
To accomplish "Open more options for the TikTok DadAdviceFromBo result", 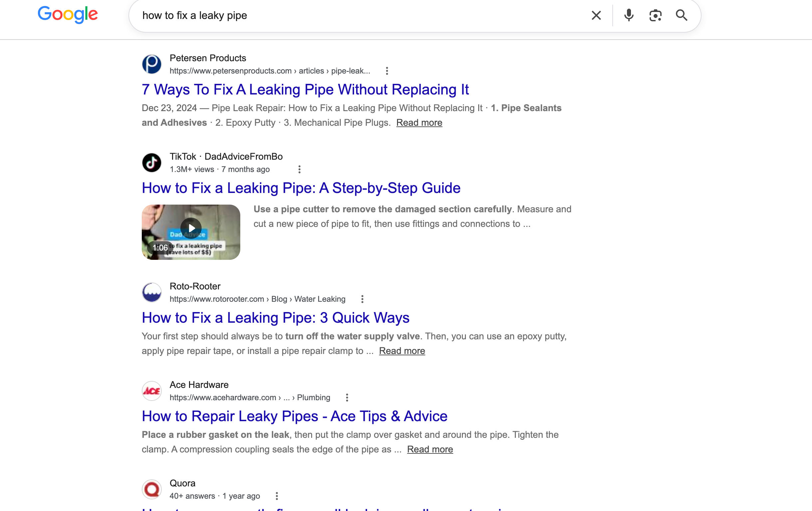I will pyautogui.click(x=299, y=169).
